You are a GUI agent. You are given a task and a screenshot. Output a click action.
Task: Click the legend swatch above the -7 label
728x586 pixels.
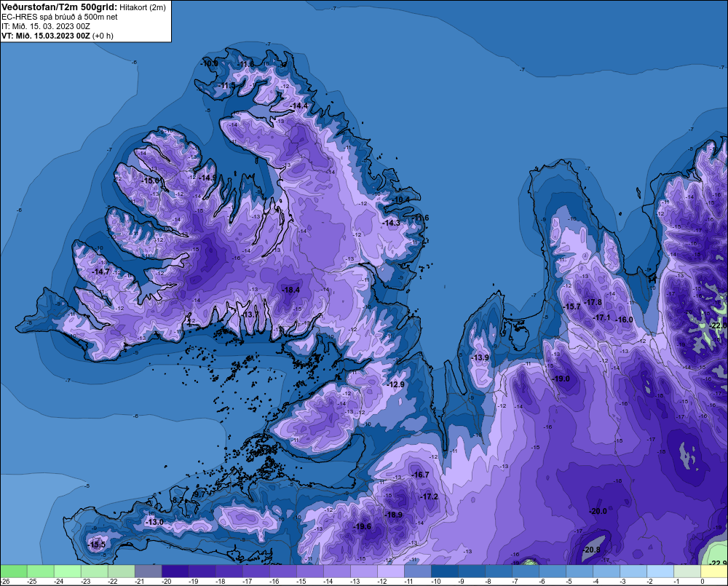click(x=525, y=571)
